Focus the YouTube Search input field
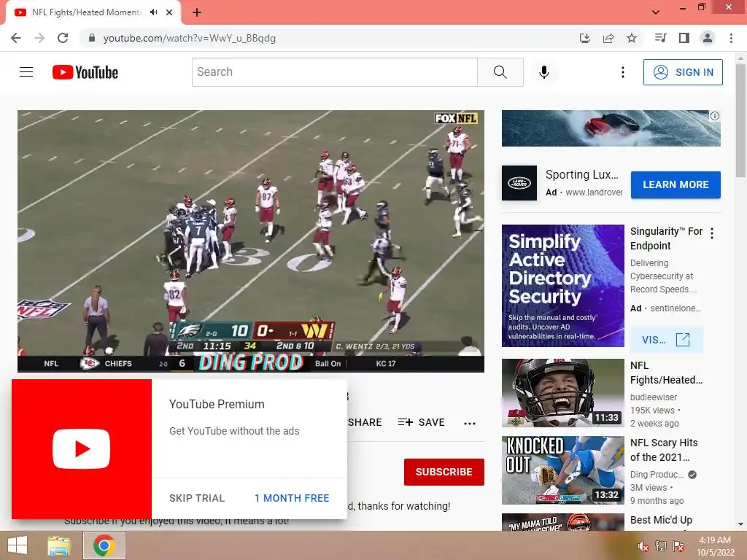This screenshot has height=560, width=747. coord(334,72)
